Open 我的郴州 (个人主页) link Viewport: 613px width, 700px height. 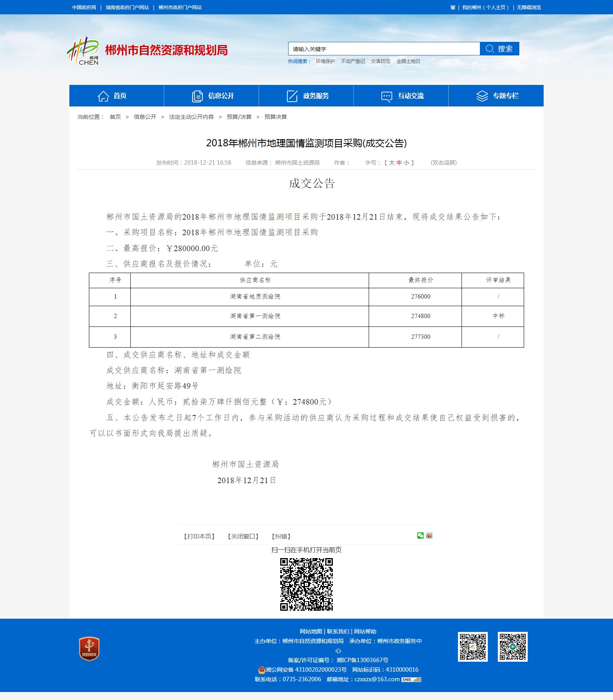click(x=485, y=8)
